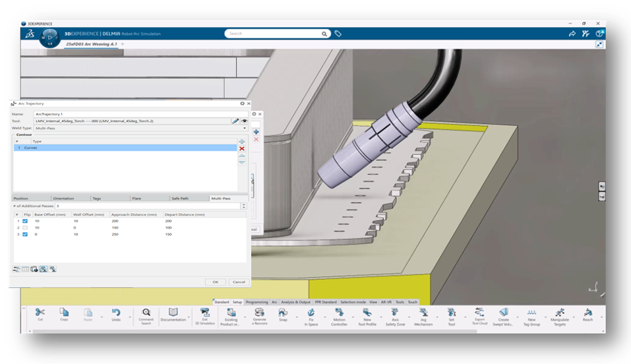Viewport: 631px width, 364px height.
Task: Click the OK button
Action: click(x=216, y=282)
